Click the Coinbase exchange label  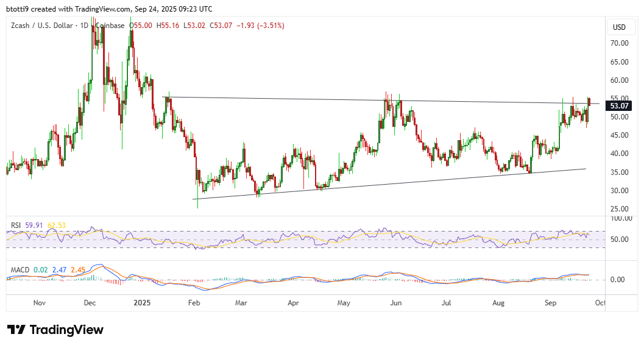click(x=110, y=26)
